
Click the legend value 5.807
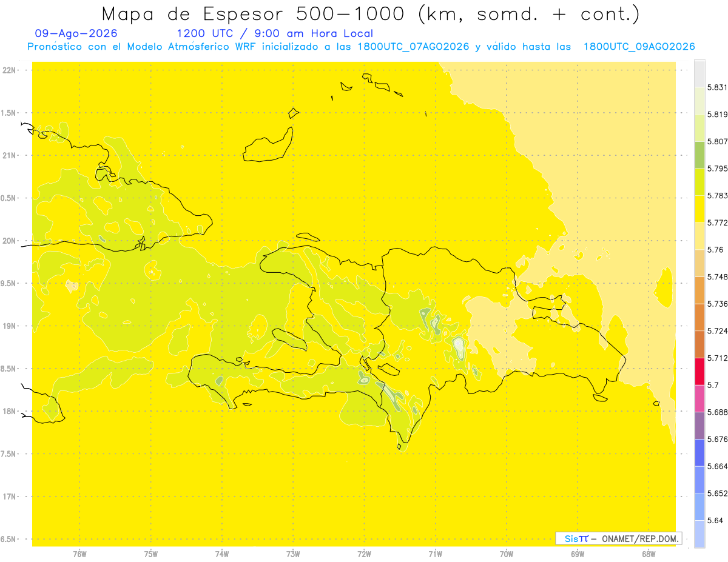(x=718, y=141)
